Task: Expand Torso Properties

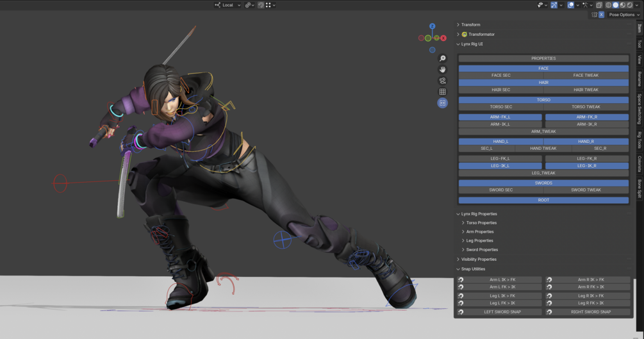Action: point(463,223)
